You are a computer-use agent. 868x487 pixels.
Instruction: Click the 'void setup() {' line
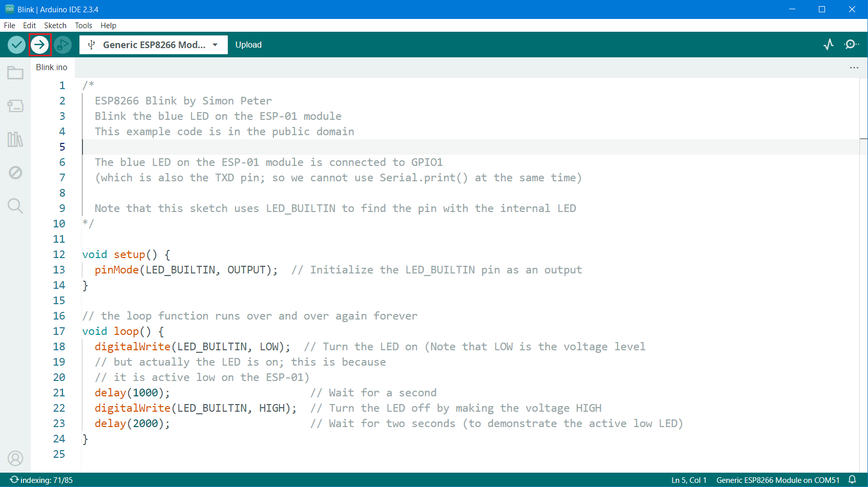pyautogui.click(x=126, y=255)
